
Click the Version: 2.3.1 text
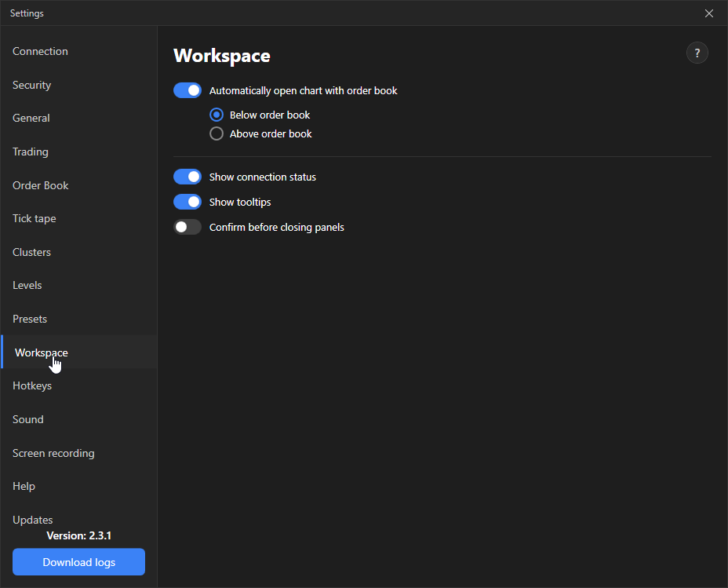click(x=79, y=535)
